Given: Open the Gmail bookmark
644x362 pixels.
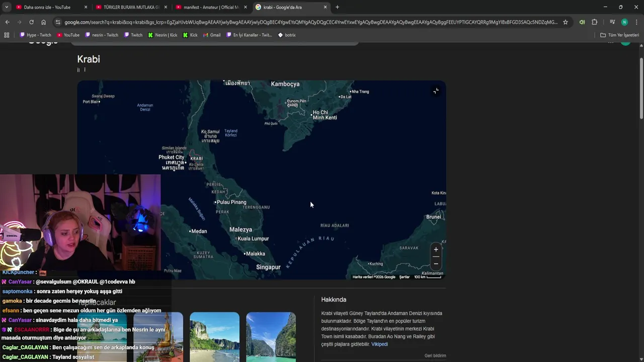Looking at the screenshot, I should 212,35.
